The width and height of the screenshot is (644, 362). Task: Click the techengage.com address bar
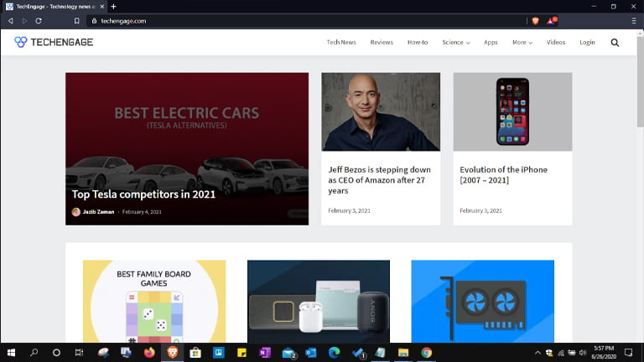[x=306, y=21]
